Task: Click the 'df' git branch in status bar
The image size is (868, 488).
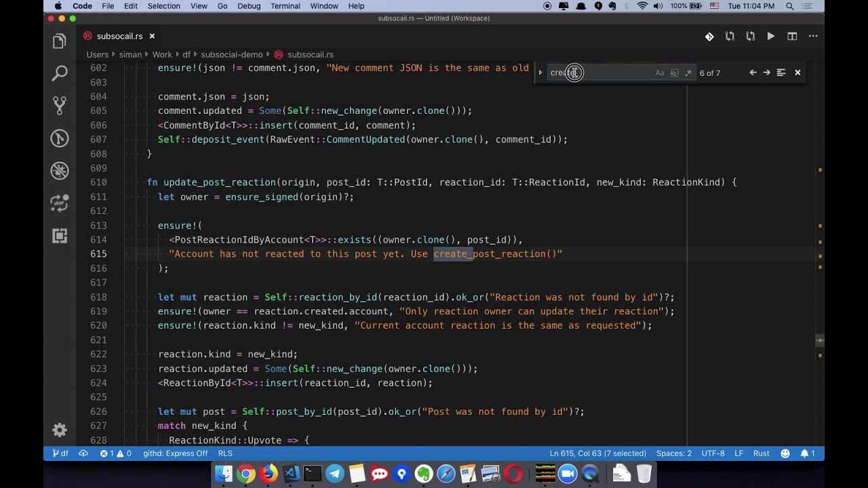Action: click(60, 453)
